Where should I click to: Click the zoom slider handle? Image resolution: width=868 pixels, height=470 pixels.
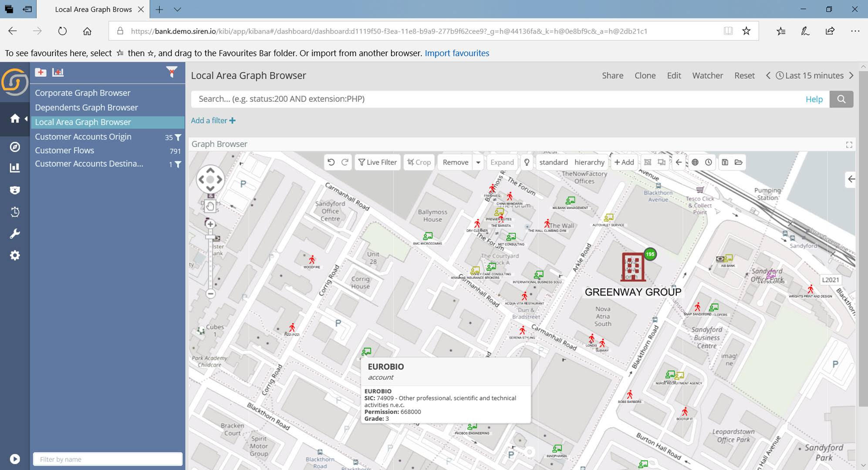point(210,238)
